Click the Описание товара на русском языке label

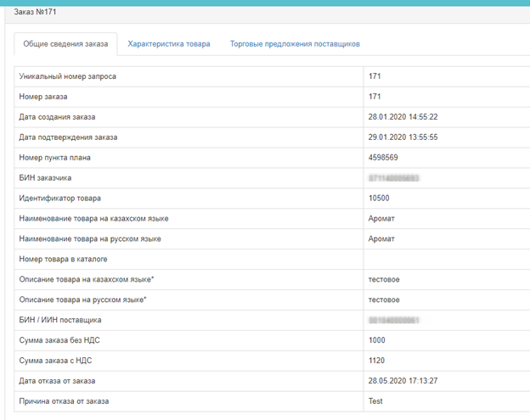point(82,300)
